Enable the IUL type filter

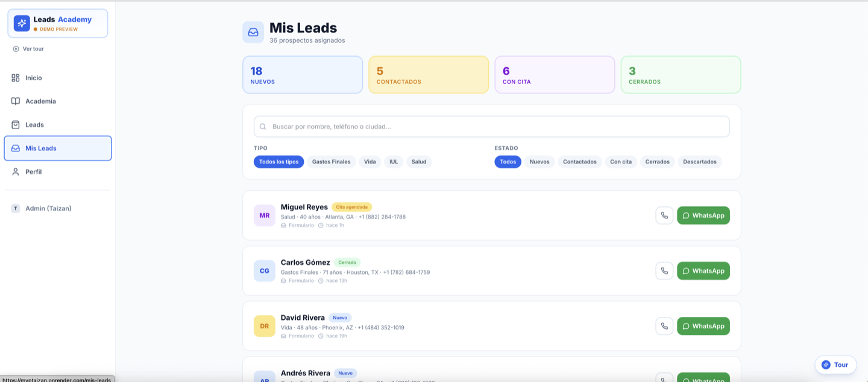pyautogui.click(x=394, y=162)
